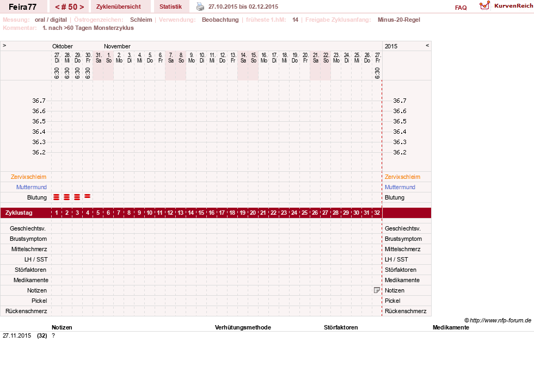Screen dimensions: 534x392
Task: Click the printer icon
Action: coord(200,7)
